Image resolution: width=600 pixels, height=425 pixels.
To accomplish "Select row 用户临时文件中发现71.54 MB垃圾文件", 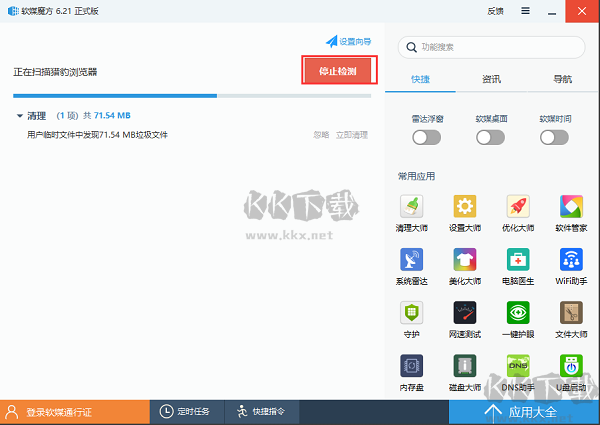I will [x=197, y=135].
